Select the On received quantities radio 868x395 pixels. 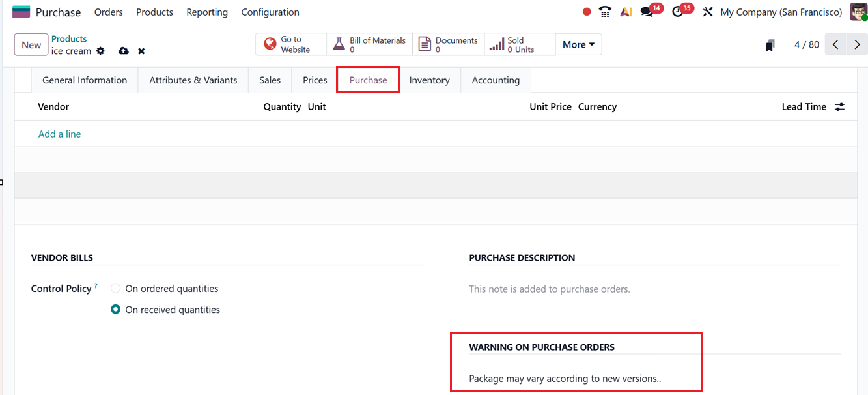click(115, 309)
